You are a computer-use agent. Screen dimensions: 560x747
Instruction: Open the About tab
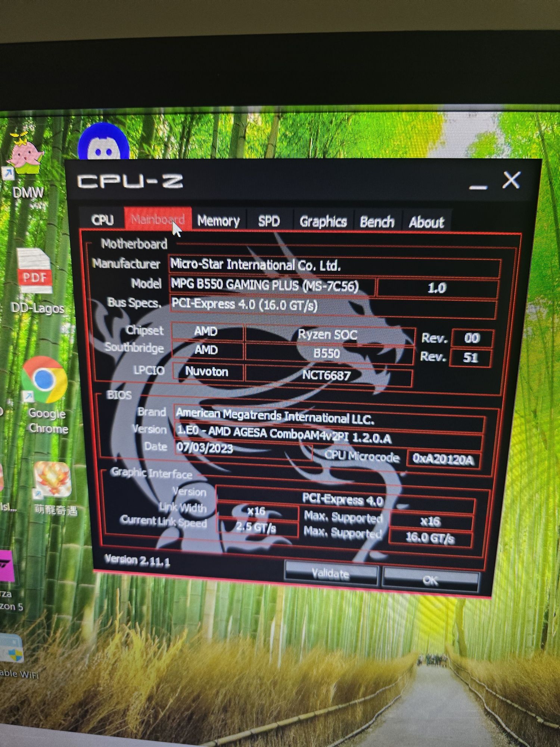coord(426,223)
